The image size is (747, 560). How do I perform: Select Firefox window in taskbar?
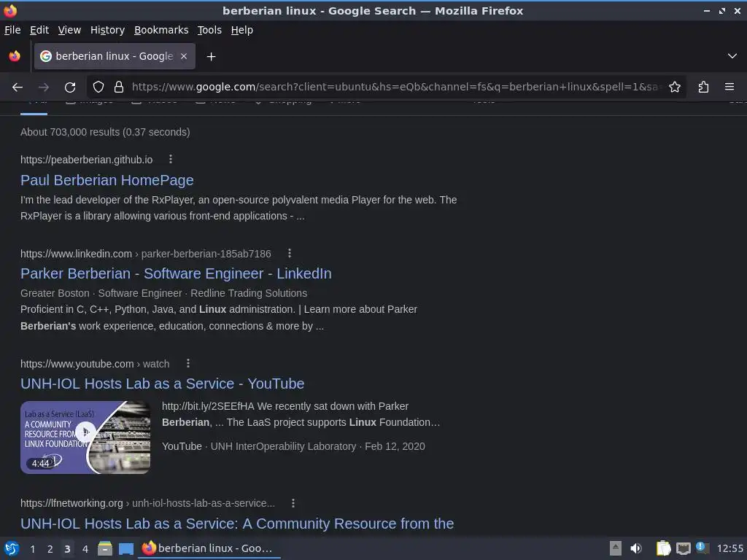[x=209, y=548]
